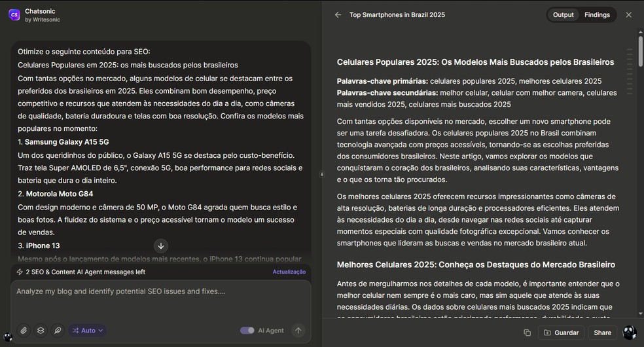
Task: Click the panel divider handle between chat and output
Action: click(321, 174)
